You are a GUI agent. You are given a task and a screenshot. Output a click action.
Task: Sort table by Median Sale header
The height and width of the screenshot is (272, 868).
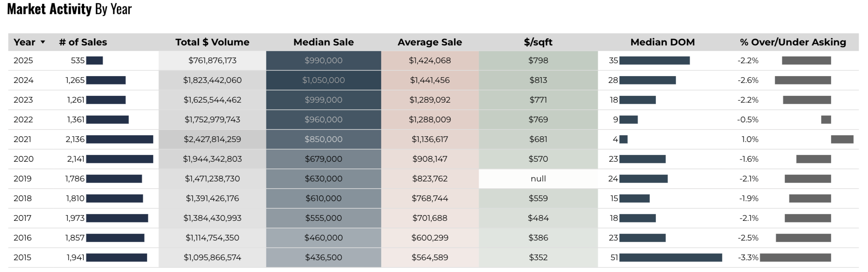[323, 42]
